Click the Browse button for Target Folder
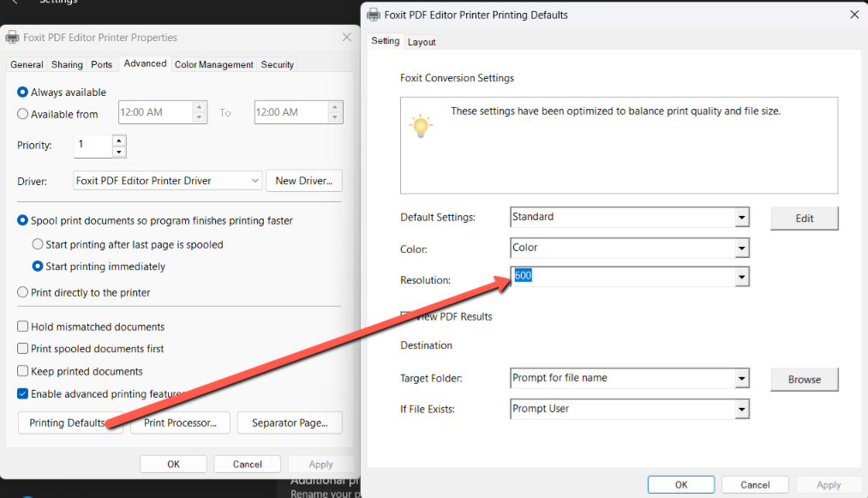Image resolution: width=868 pixels, height=498 pixels. 804,380
